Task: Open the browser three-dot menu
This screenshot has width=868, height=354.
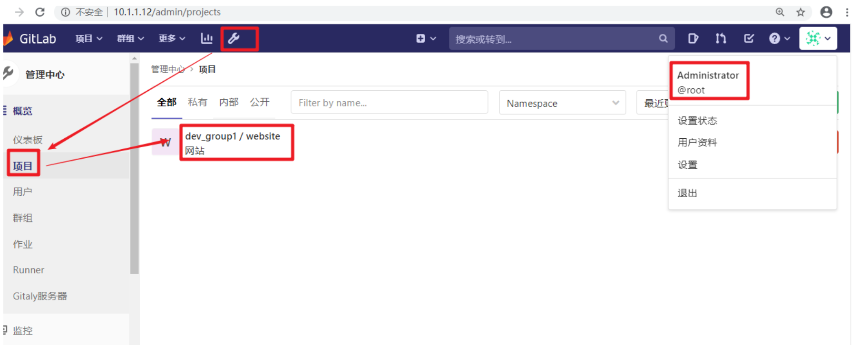Action: click(847, 12)
